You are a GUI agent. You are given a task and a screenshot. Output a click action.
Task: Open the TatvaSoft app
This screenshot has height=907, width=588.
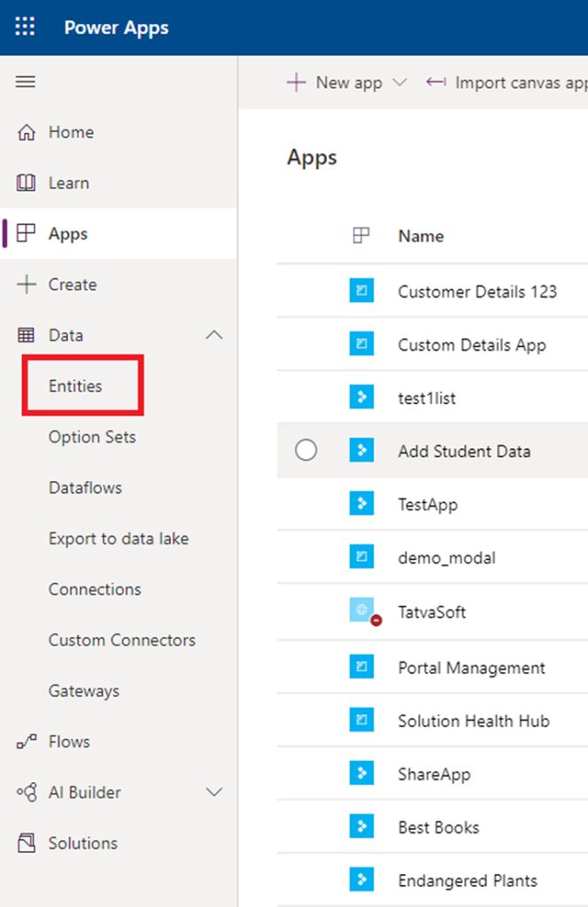click(432, 612)
